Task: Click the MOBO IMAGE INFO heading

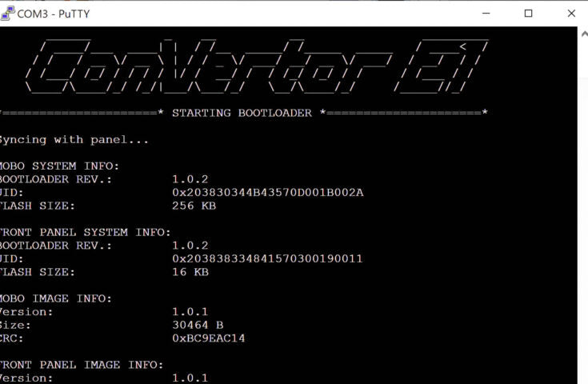Action: (x=55, y=298)
